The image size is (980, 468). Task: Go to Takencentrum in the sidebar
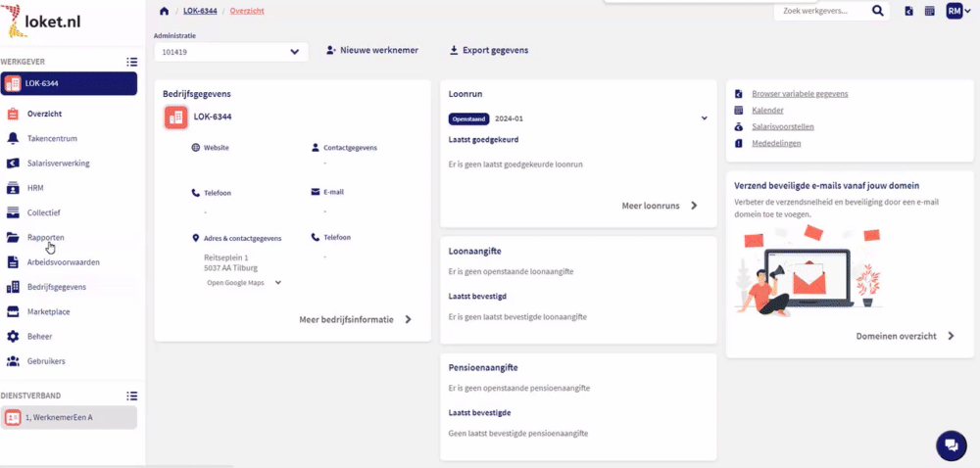[x=52, y=139]
